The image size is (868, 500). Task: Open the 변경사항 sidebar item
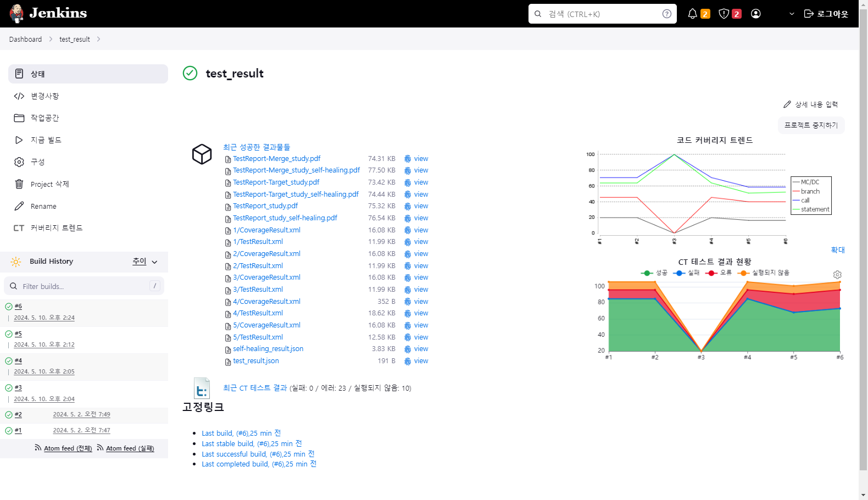(x=88, y=96)
